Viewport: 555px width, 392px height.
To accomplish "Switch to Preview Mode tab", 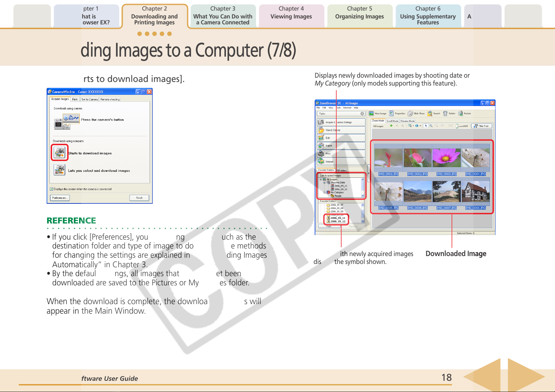I will (x=407, y=121).
